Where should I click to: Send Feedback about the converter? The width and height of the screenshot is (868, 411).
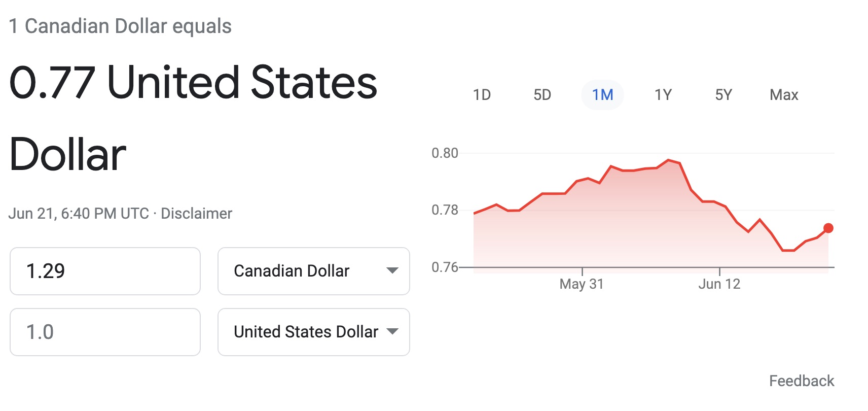(x=801, y=381)
